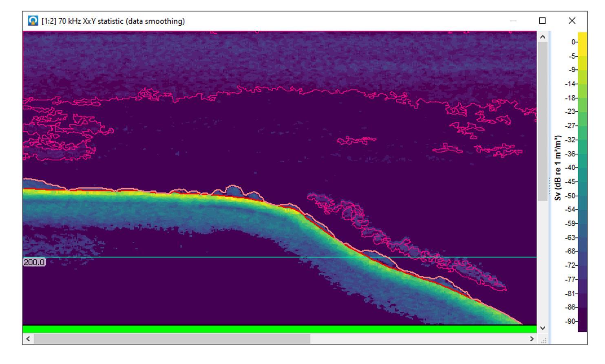This screenshot has height=364, width=605.
Task: Select the 200.0 depth label
Action: (34, 263)
